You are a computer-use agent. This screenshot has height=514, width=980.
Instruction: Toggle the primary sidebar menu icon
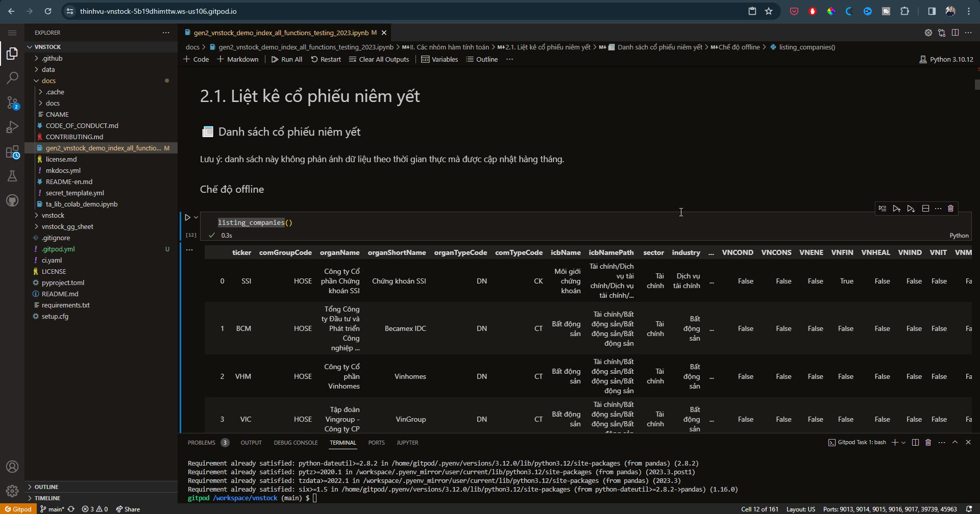click(12, 33)
